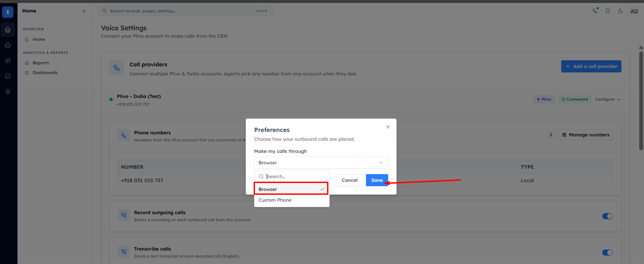Collapse the sidebar using double chevron
Image resolution: width=644 pixels, height=264 pixels.
(84, 11)
